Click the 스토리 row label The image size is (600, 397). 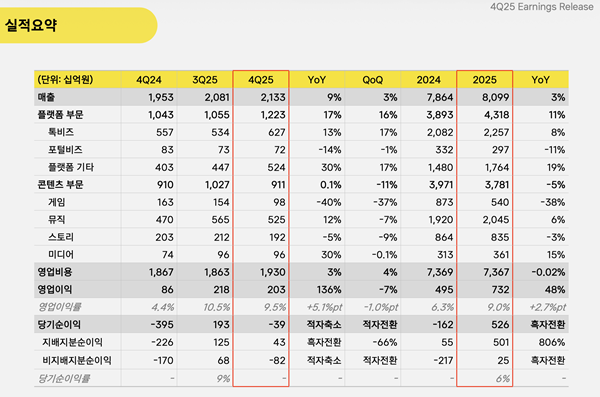(x=61, y=237)
